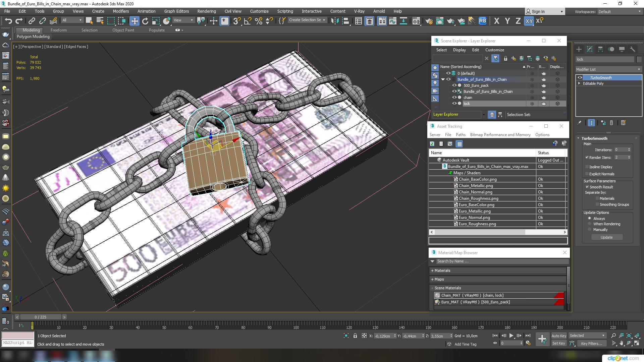The height and width of the screenshot is (362, 644).
Task: Switch to the Freeform ribbon tab
Action: pos(58,30)
